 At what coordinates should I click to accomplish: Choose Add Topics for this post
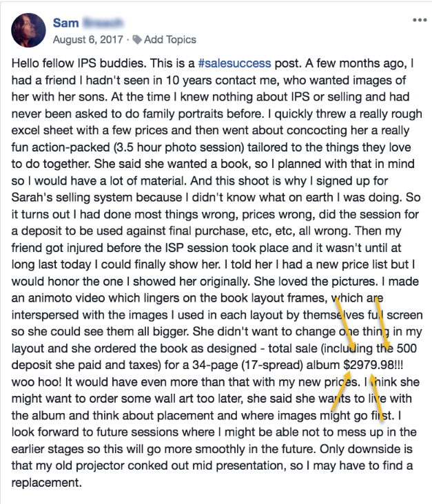pyautogui.click(x=170, y=39)
